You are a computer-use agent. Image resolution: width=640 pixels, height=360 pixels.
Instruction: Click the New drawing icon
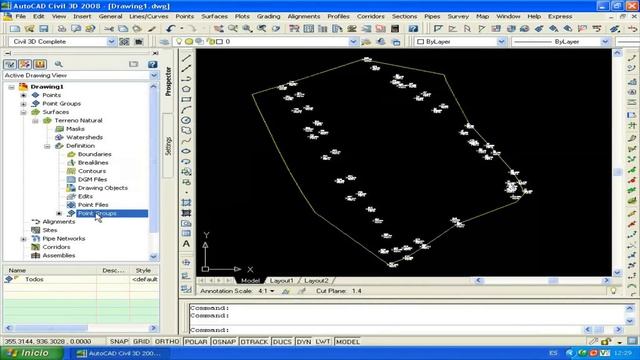(x=15, y=29)
